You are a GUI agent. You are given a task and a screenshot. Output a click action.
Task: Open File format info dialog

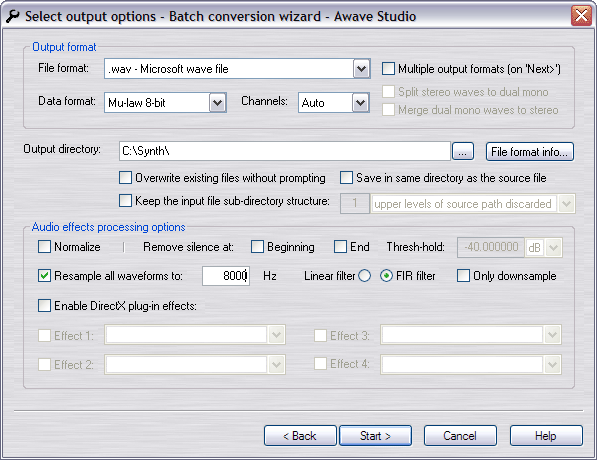[x=530, y=152]
